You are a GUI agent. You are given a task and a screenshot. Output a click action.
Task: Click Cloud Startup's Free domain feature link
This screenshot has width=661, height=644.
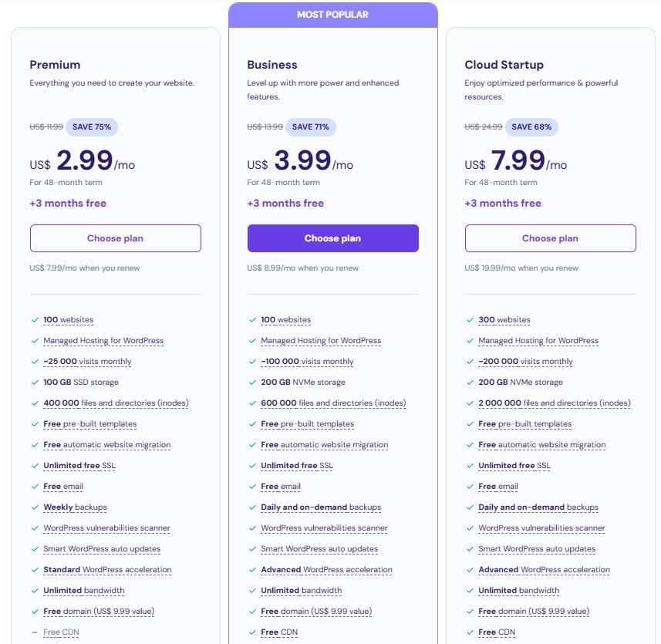534,612
